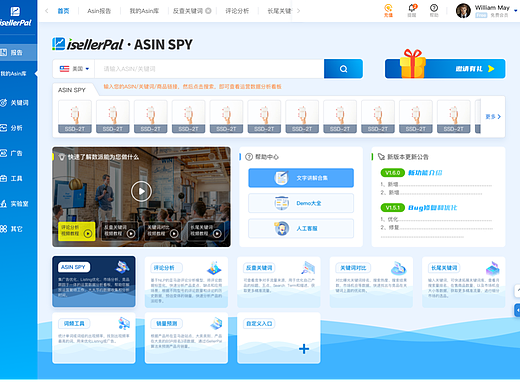Switch to the 反查关键词 top tab
The height and width of the screenshot is (390, 520).
(188, 11)
